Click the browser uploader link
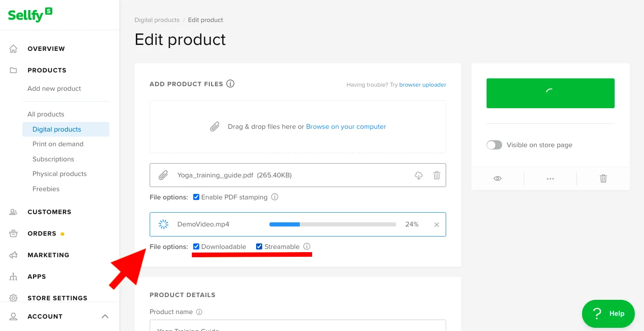This screenshot has height=331, width=644. (422, 85)
